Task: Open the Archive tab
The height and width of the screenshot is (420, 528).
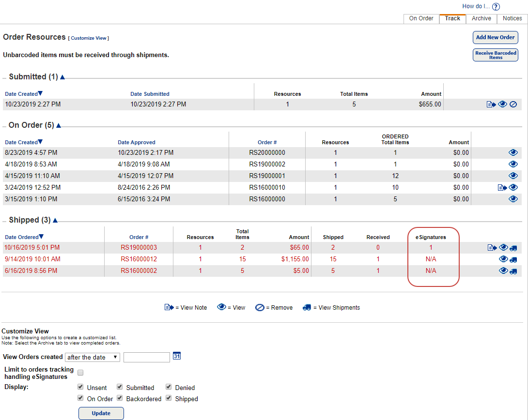Action: point(481,19)
